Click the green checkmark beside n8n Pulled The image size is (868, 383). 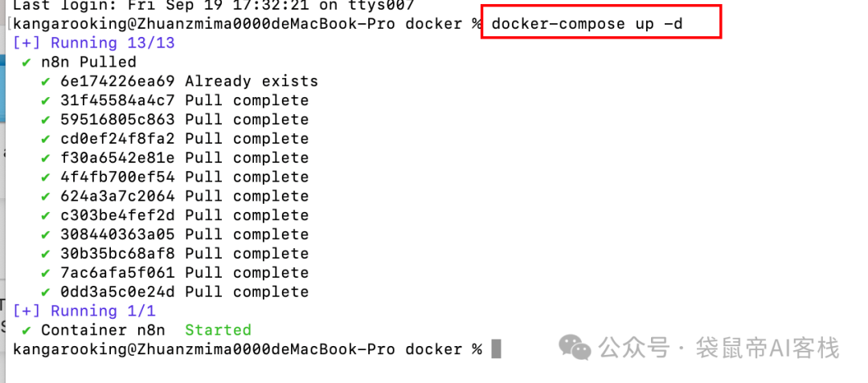(26, 63)
